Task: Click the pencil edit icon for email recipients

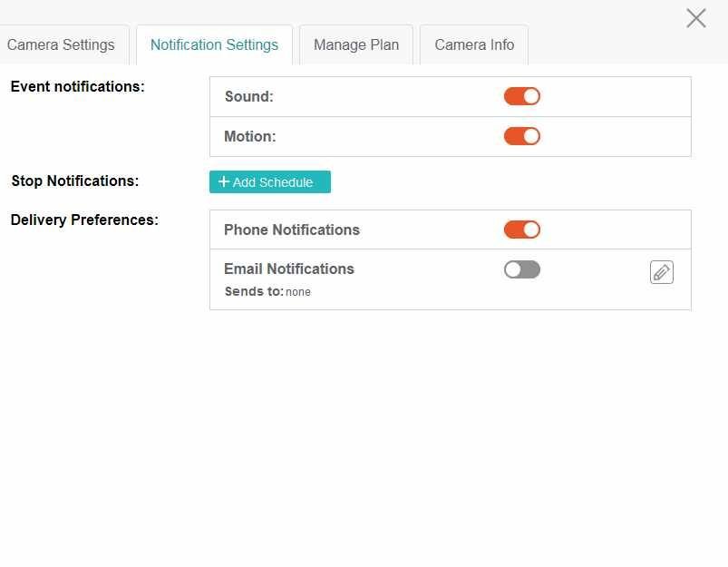Action: 662,272
